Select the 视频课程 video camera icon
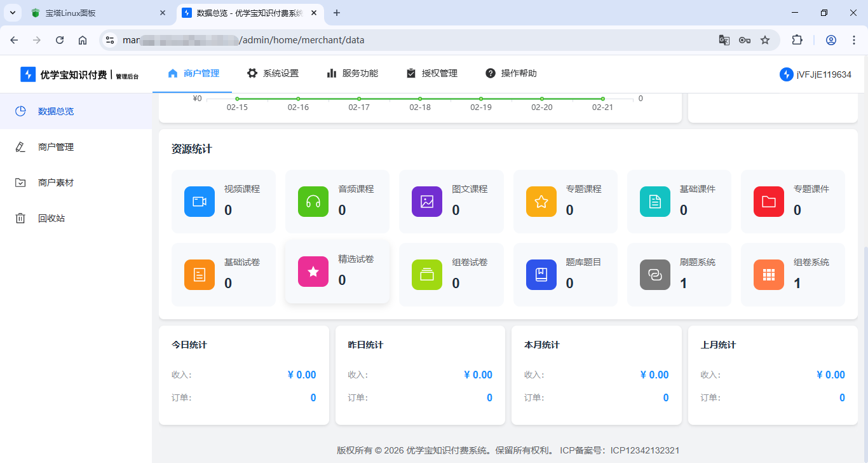Viewport: 868px width, 463px height. [x=199, y=201]
